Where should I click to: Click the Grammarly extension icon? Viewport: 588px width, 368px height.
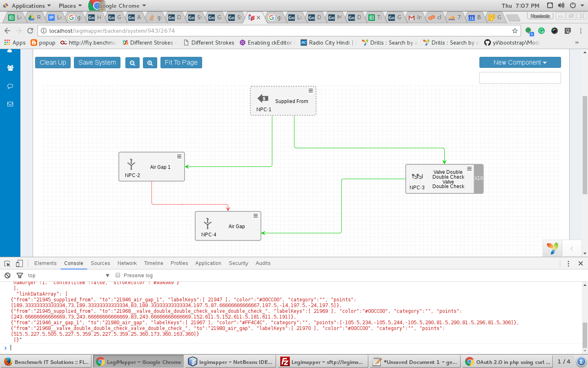click(x=541, y=31)
